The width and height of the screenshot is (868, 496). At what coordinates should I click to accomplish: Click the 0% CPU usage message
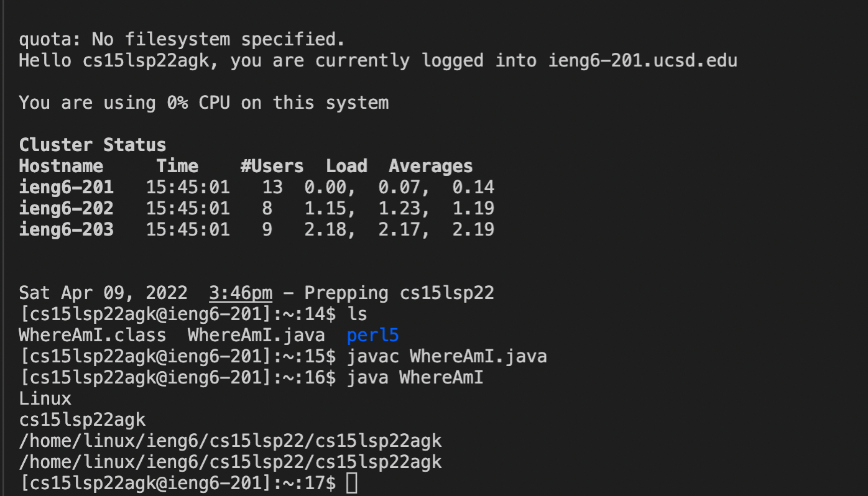tap(204, 103)
